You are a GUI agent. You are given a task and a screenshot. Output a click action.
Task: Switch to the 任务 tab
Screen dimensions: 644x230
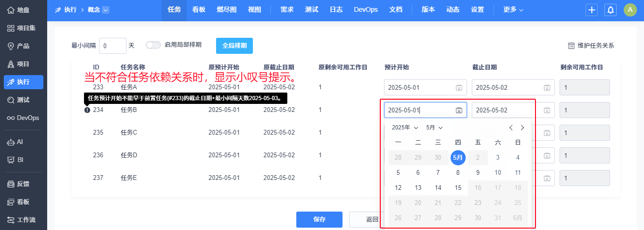[174, 10]
